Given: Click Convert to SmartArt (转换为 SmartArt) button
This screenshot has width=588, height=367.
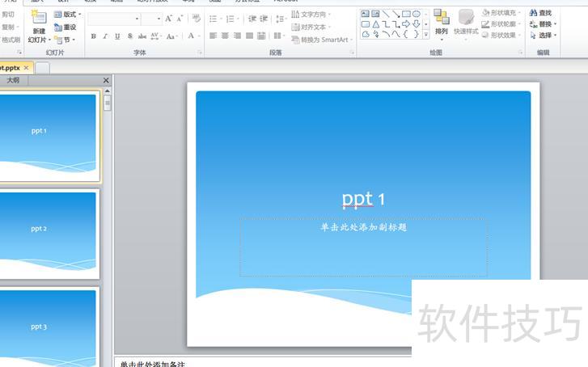Looking at the screenshot, I should coord(321,40).
